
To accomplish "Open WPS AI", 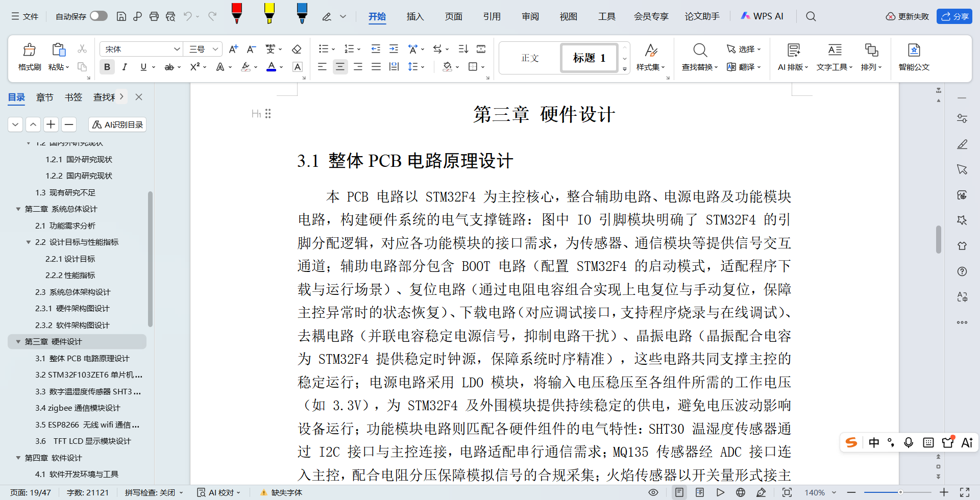I will 762,16.
